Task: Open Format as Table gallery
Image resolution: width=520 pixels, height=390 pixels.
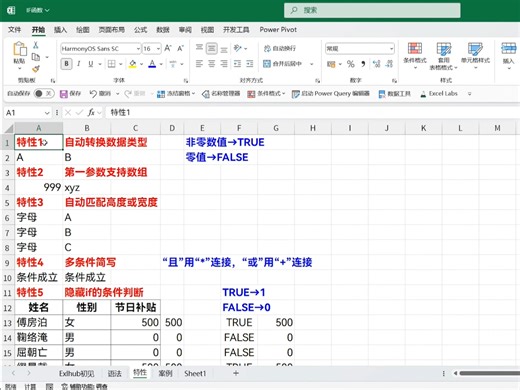Action: (x=444, y=56)
